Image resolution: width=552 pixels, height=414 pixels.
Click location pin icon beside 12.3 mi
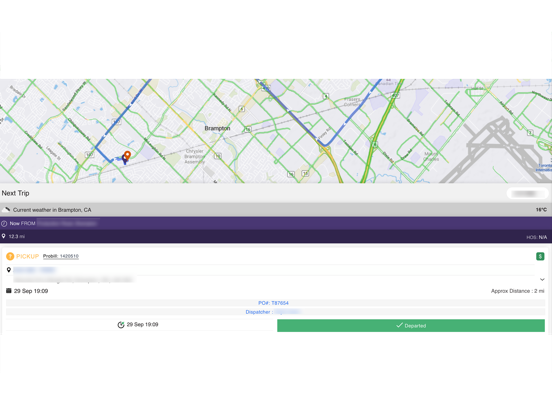point(4,236)
